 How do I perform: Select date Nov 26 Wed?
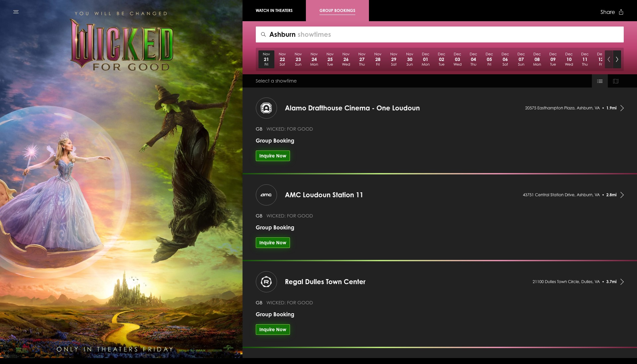346,59
